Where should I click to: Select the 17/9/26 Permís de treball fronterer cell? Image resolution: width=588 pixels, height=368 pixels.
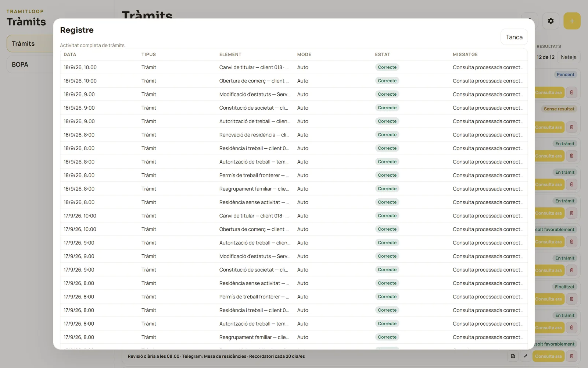click(x=254, y=297)
